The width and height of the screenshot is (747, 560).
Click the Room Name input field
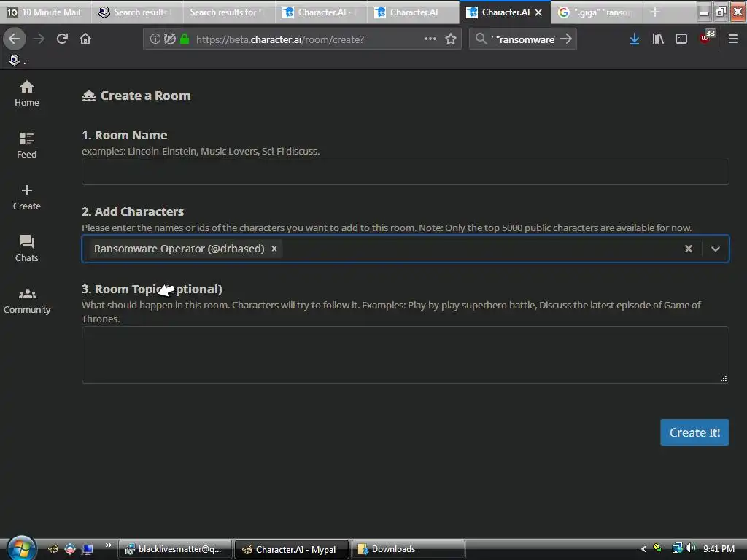[405, 171]
